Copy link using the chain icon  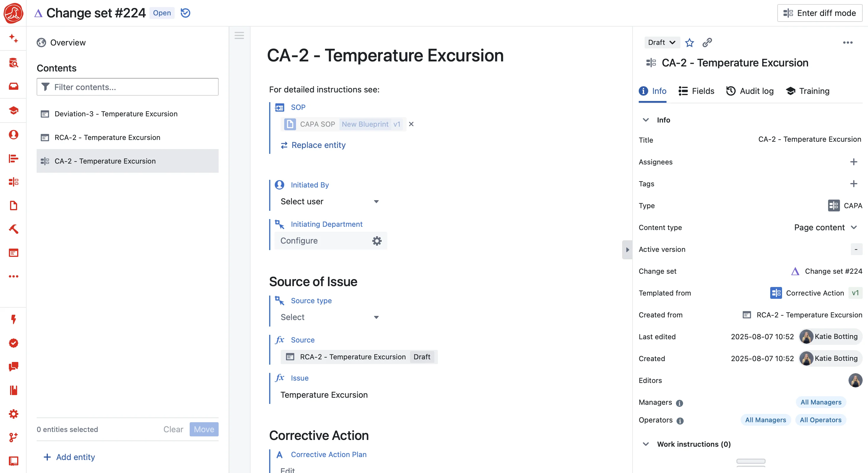[x=707, y=43]
